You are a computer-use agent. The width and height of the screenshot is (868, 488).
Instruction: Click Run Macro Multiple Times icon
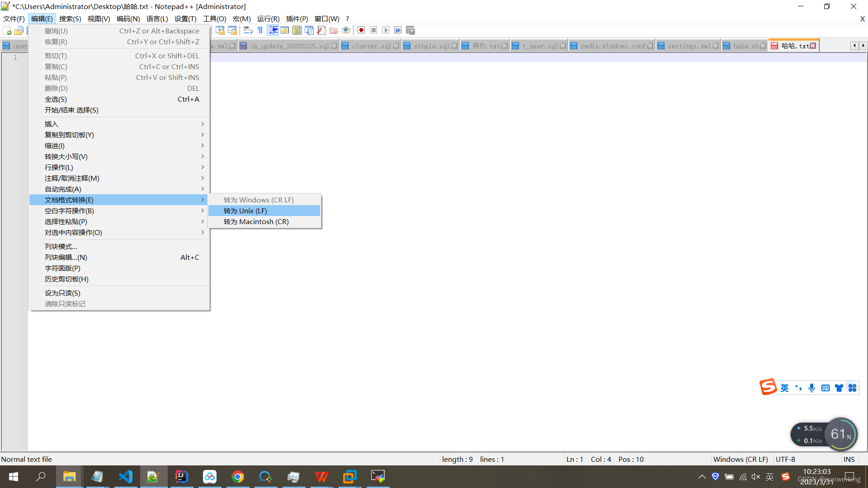click(398, 30)
